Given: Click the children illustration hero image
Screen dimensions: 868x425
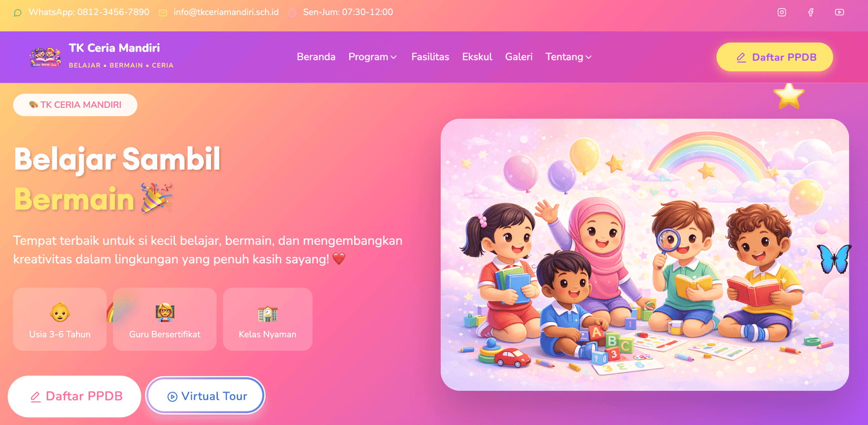Looking at the screenshot, I should tap(644, 255).
